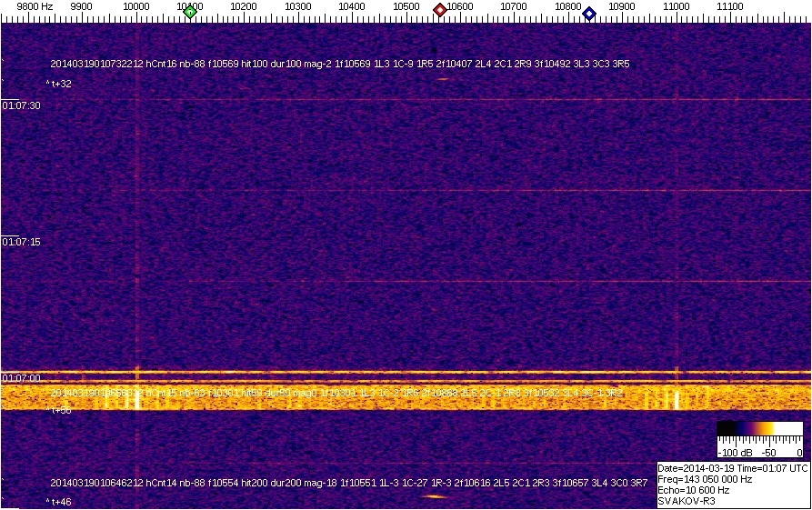The height and width of the screenshot is (510, 812).
Task: Click the 9800 Hz frequency ruler label
Action: pos(35,6)
